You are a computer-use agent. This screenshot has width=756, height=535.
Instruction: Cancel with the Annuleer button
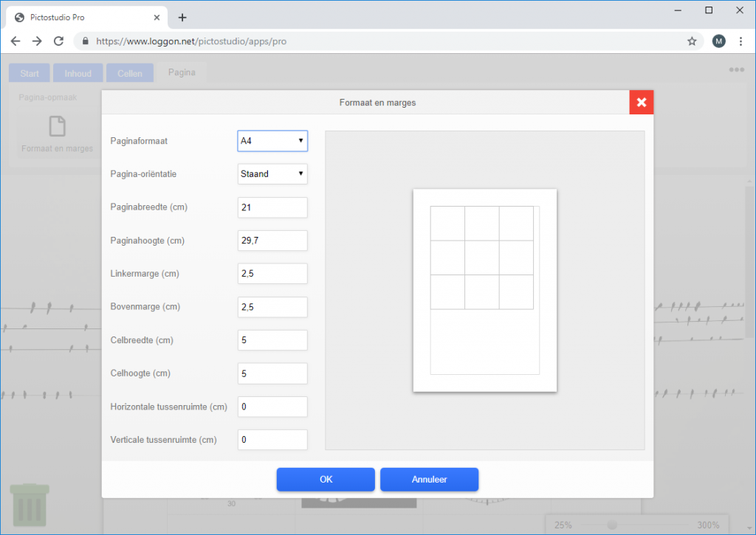point(429,480)
